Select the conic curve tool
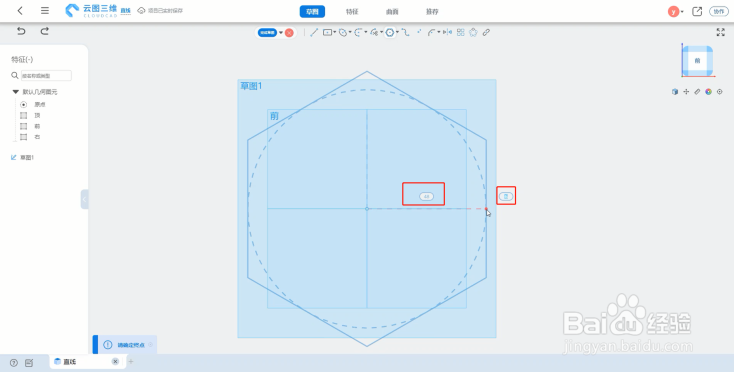 (x=374, y=32)
